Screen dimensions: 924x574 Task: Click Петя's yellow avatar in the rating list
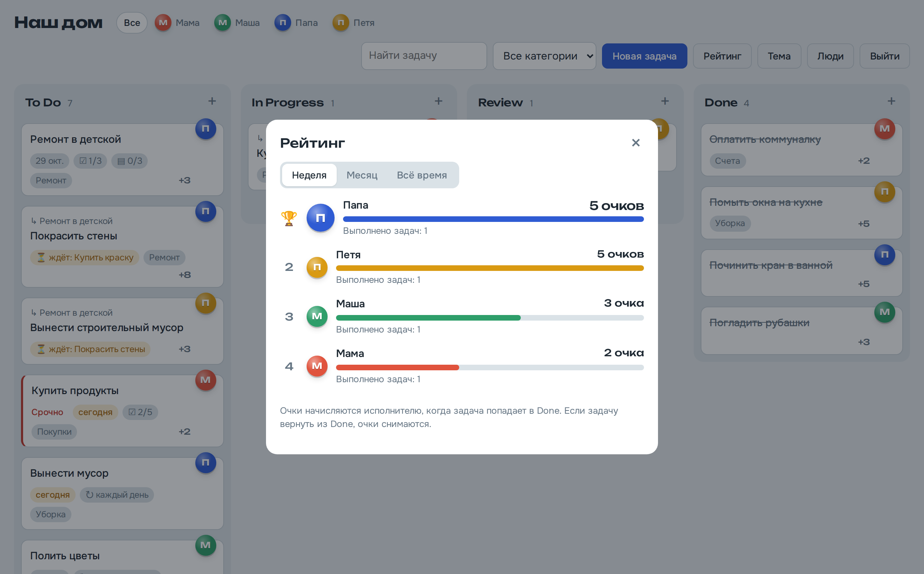pos(317,267)
